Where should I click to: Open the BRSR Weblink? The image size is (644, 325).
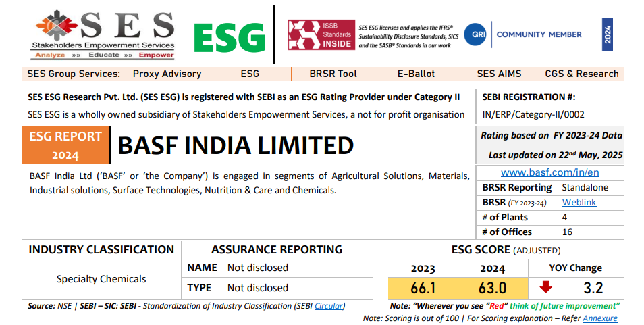579,202
